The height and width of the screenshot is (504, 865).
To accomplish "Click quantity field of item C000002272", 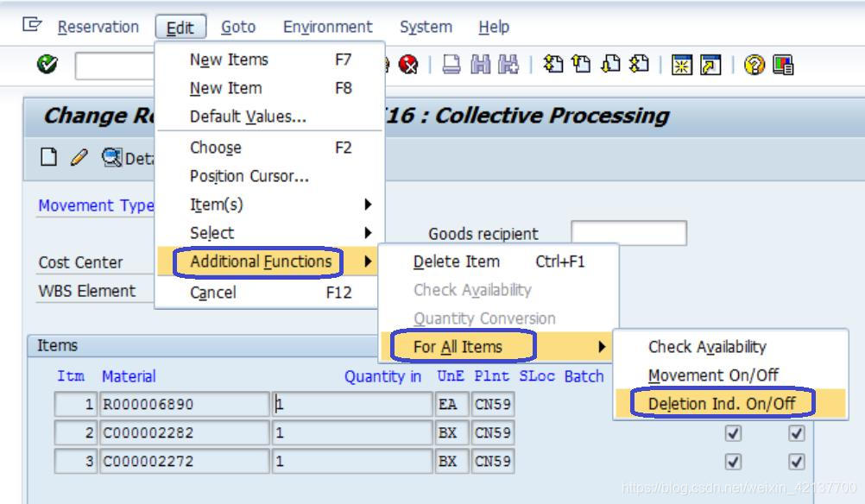I will (x=352, y=461).
